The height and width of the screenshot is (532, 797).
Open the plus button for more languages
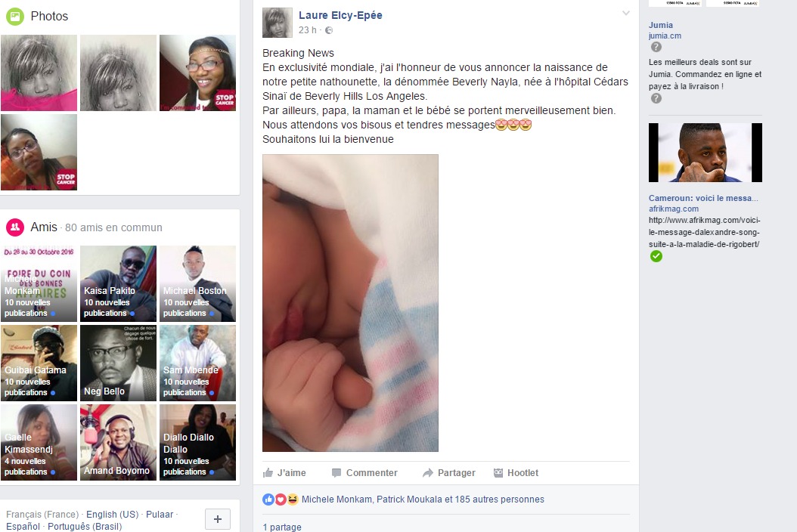(218, 519)
